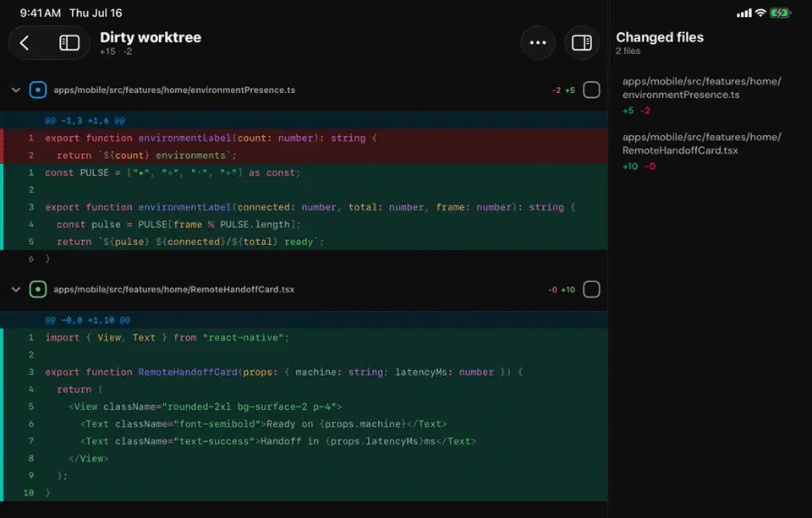Screen dimensions: 812x518
Task: Check the box for environmentPresence.ts
Action: coord(591,90)
